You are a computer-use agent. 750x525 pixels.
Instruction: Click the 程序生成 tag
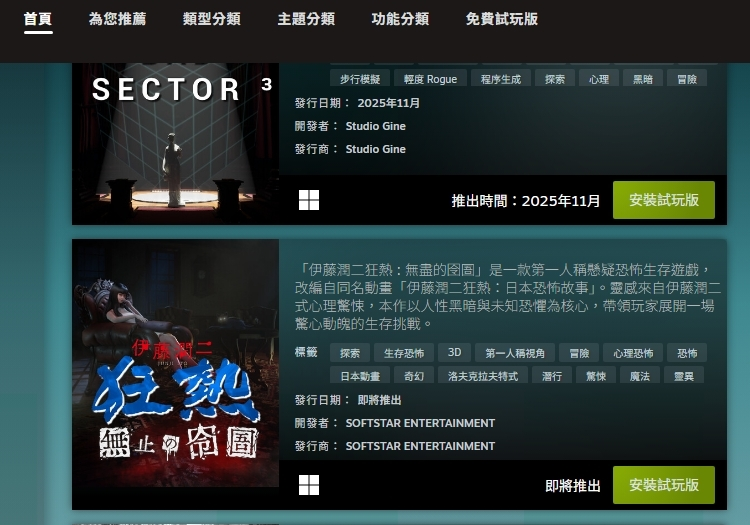pyautogui.click(x=501, y=79)
